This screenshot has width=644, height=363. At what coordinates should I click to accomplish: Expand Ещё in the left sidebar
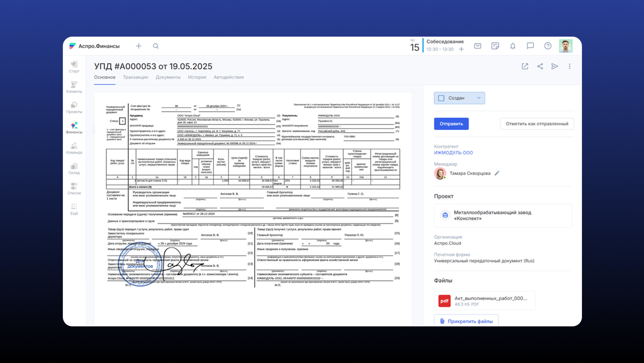74,209
